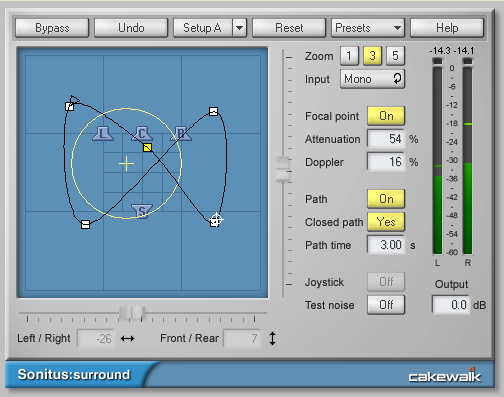Click the yellow focal point crosshair
Screen dimensions: 504x397
pos(126,164)
